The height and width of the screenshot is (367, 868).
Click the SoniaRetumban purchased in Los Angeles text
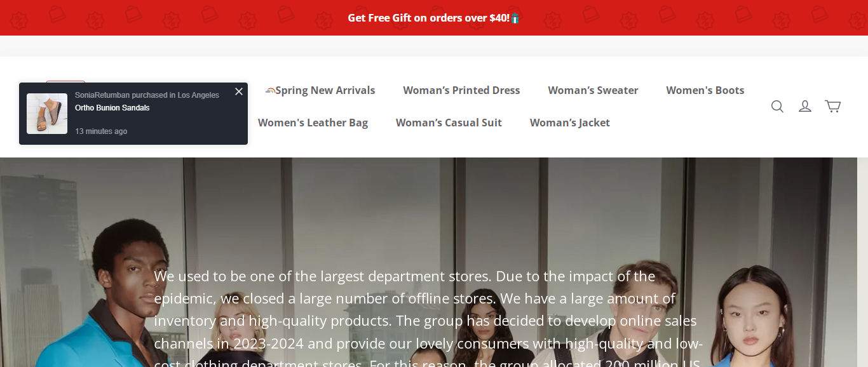click(x=147, y=95)
